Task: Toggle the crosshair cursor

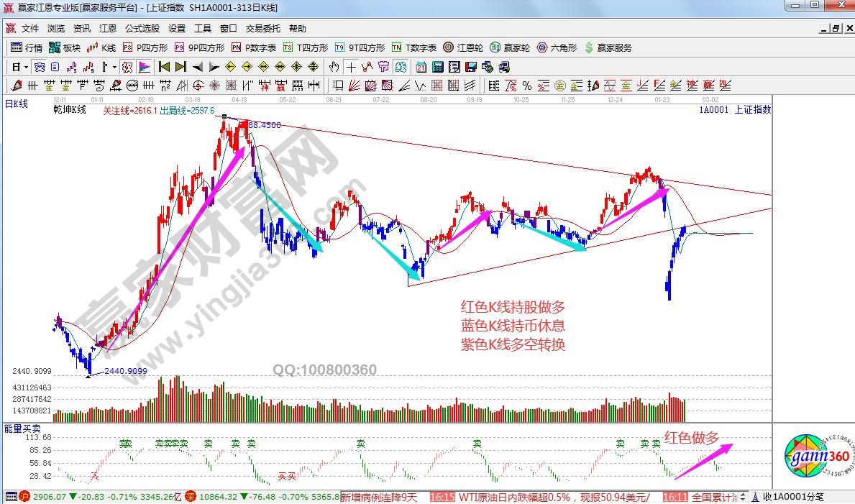Action: pos(351,67)
